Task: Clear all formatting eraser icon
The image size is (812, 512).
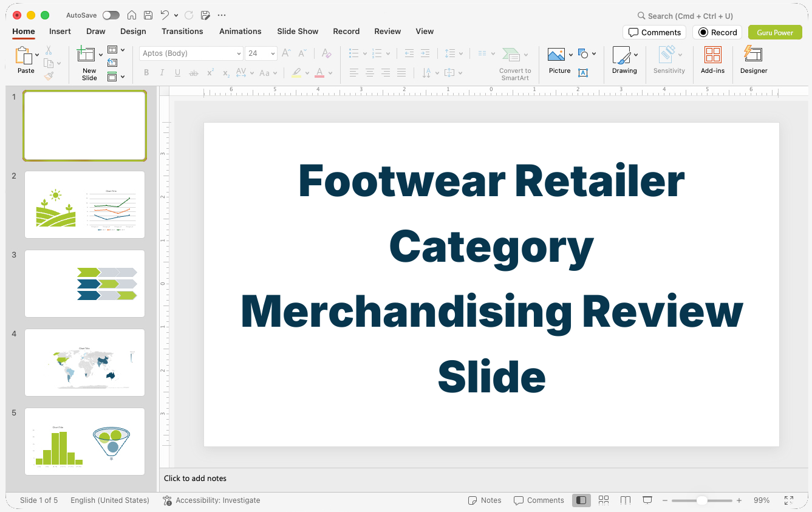Action: pyautogui.click(x=327, y=53)
